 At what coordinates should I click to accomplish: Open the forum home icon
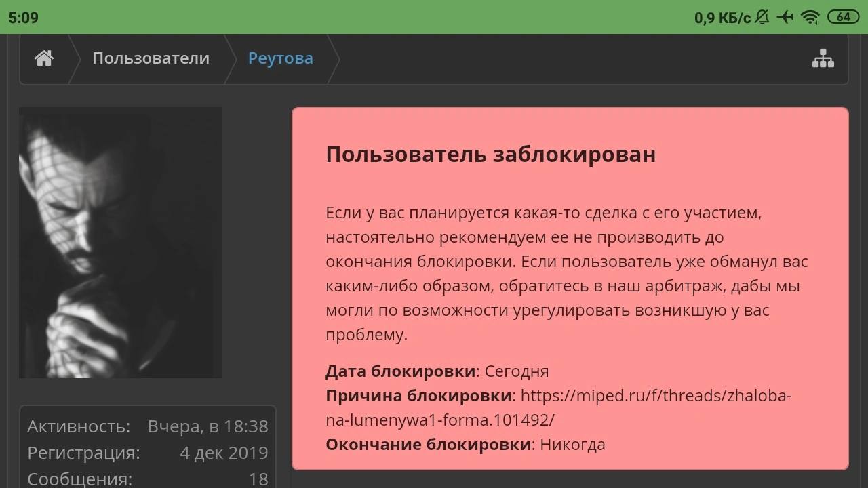(44, 58)
